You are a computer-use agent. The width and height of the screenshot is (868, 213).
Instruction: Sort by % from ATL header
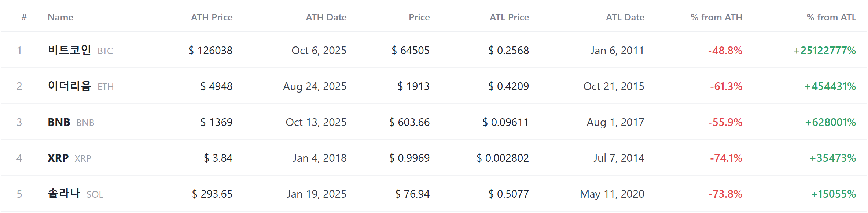831,17
